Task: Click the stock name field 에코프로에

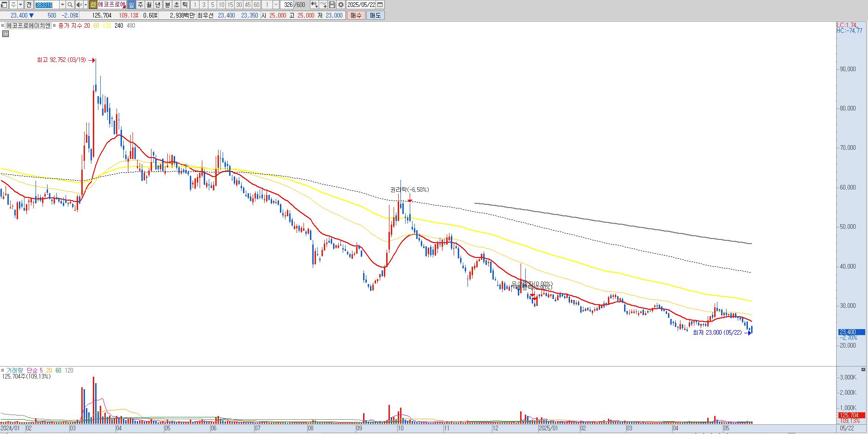Action: click(111, 5)
